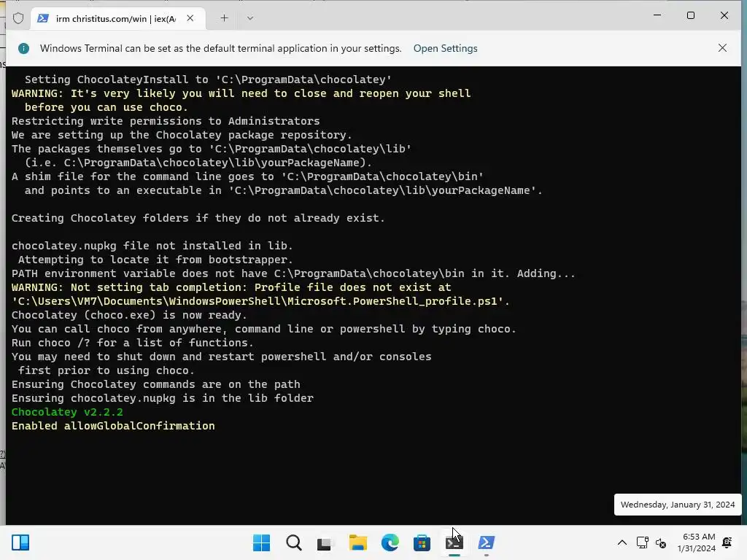
Task: Open Microsoft Store from taskbar
Action: tap(422, 542)
